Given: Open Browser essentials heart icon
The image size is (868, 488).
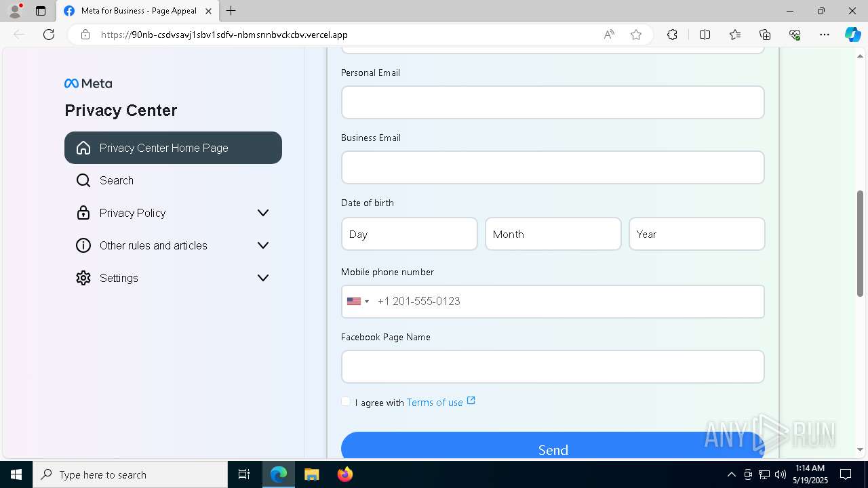Looking at the screenshot, I should (x=795, y=35).
